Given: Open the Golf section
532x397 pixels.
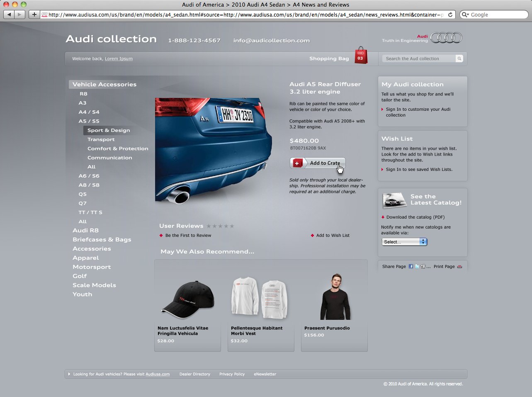Looking at the screenshot, I should [x=80, y=276].
